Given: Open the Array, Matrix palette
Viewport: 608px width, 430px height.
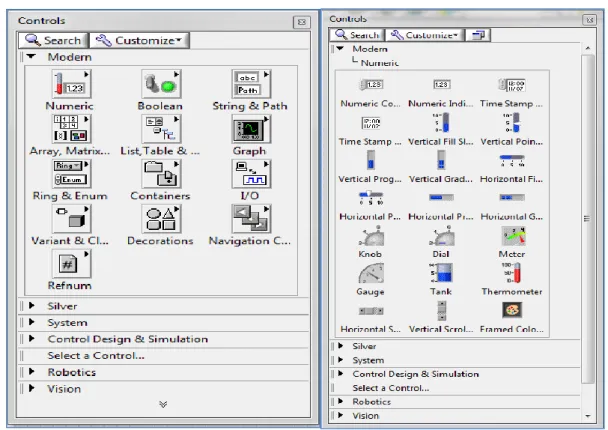Looking at the screenshot, I should pos(71,129).
